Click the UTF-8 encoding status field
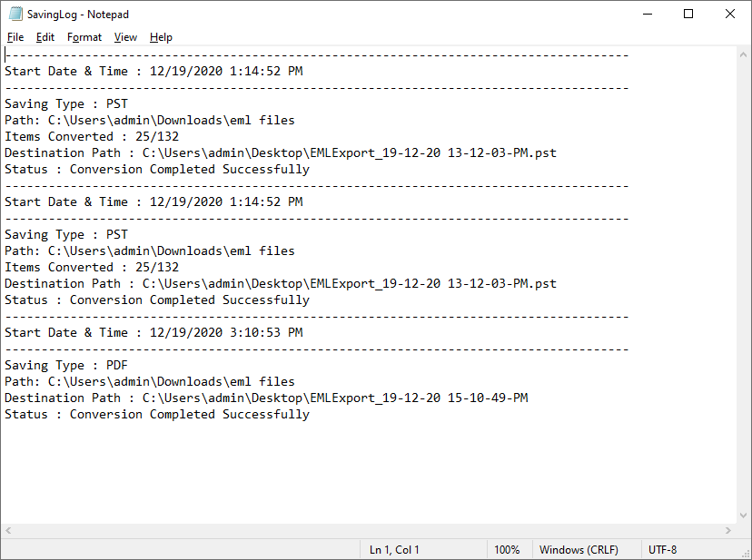The image size is (752, 560). coord(662,549)
